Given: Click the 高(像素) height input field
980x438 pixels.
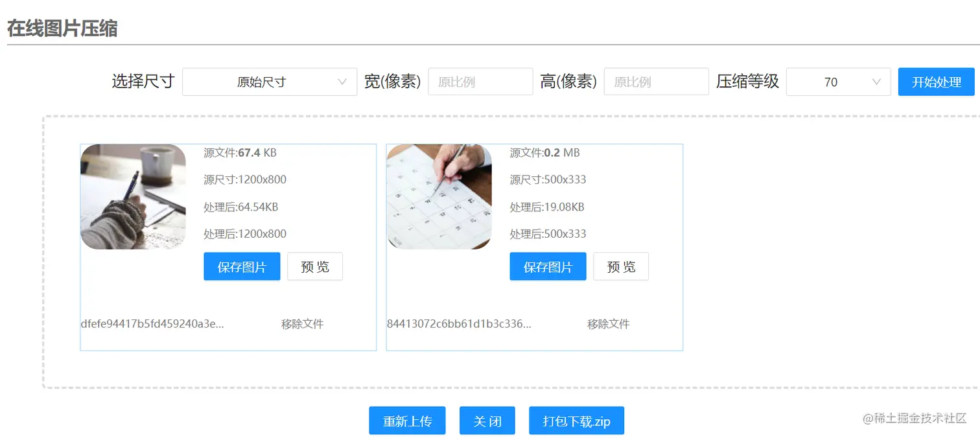Looking at the screenshot, I should tap(656, 82).
